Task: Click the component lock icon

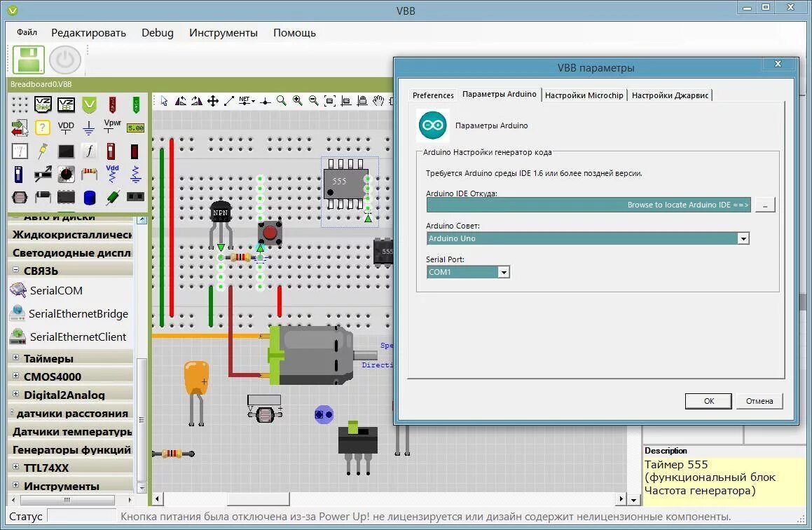Action: pos(362,101)
